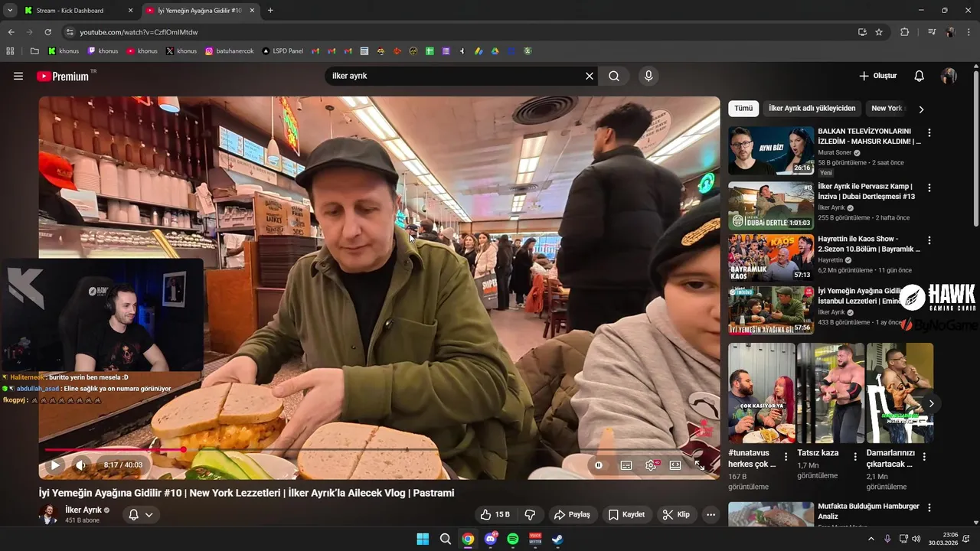Open the Oluştur create button
Viewport: 980px width, 551px height.
coord(877,76)
